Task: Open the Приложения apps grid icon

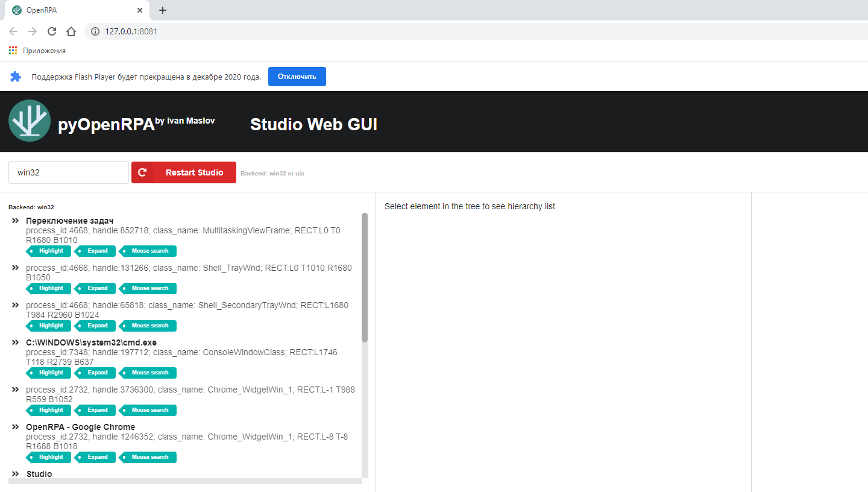Action: 13,51
